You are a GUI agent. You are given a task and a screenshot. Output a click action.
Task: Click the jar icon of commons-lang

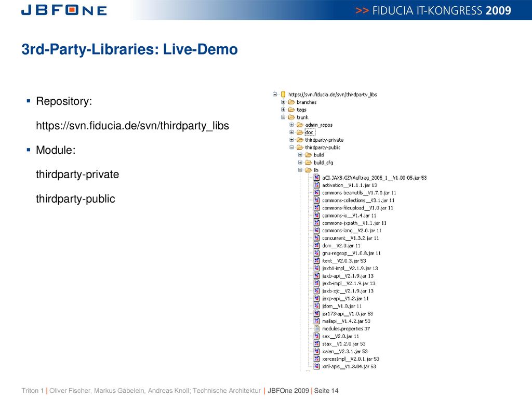[x=316, y=230]
